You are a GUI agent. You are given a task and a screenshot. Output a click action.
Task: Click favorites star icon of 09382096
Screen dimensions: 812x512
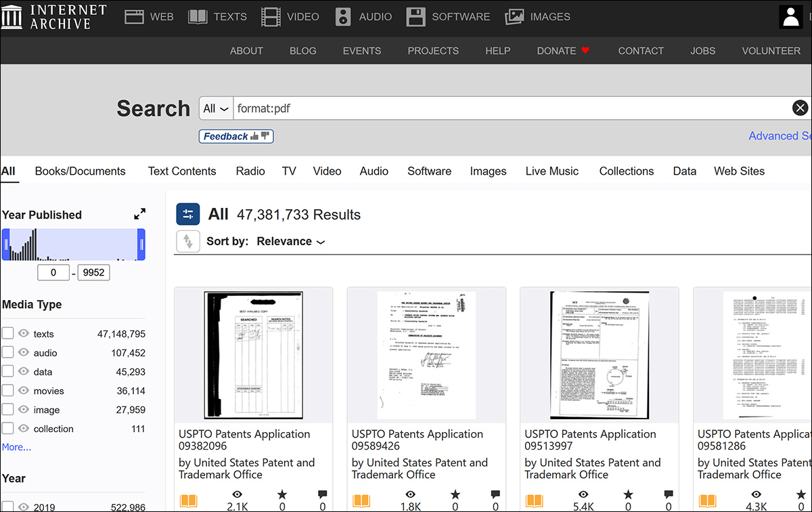[x=283, y=495]
